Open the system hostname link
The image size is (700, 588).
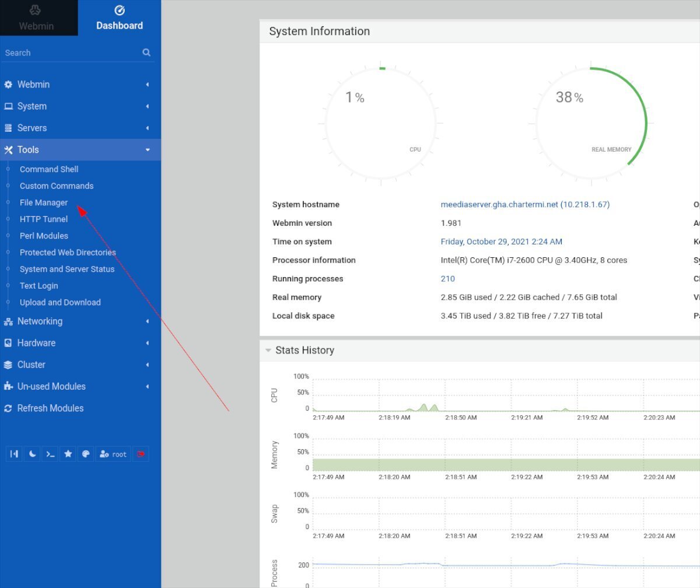[525, 205]
